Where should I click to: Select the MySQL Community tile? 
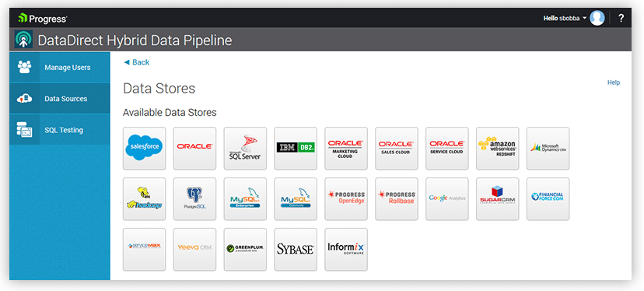pyautogui.click(x=296, y=199)
